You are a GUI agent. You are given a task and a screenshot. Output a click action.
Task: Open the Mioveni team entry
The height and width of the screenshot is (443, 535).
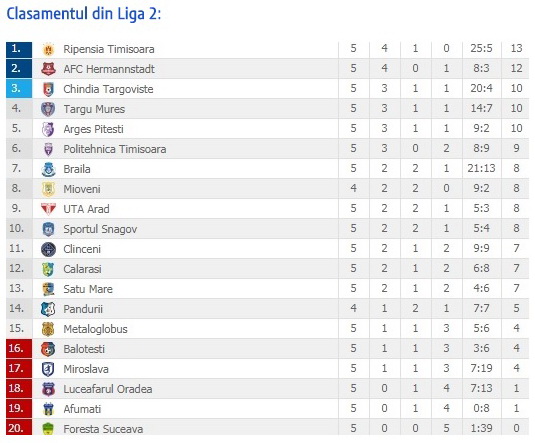coord(82,189)
